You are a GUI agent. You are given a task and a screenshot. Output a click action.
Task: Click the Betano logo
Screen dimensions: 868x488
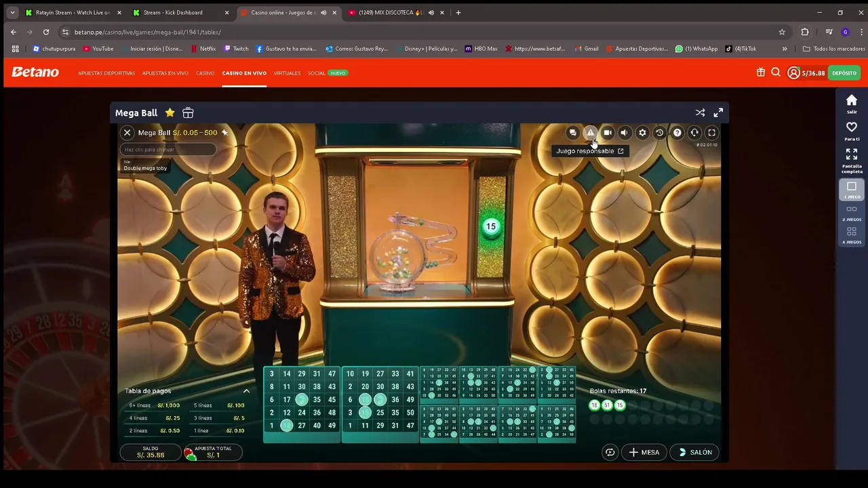[35, 73]
